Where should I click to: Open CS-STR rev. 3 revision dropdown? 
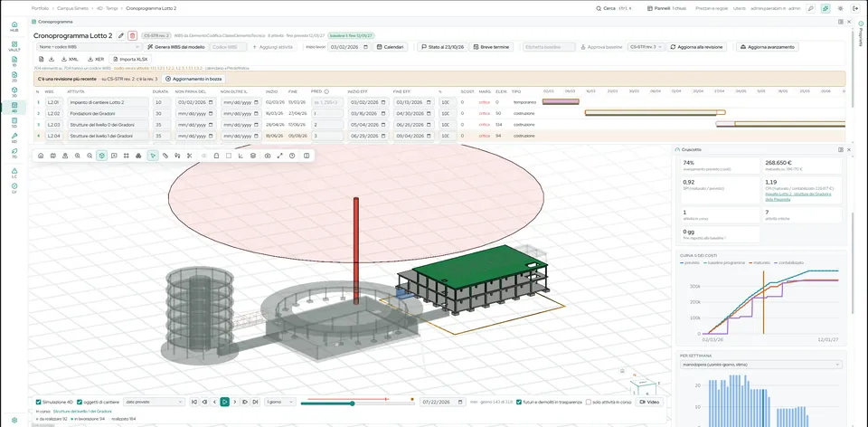pyautogui.click(x=646, y=47)
